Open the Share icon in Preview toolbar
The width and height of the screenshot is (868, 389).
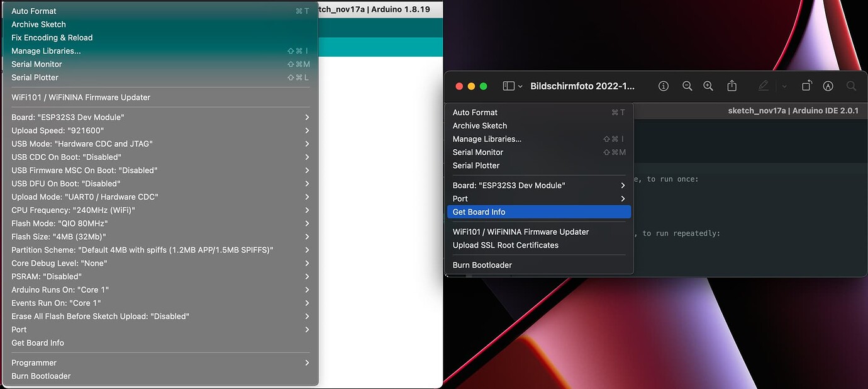731,86
